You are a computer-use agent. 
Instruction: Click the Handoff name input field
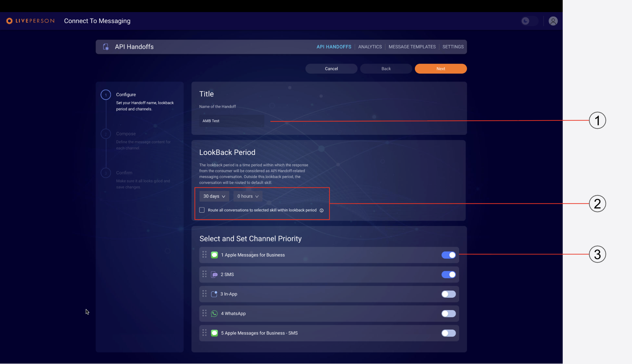231,121
